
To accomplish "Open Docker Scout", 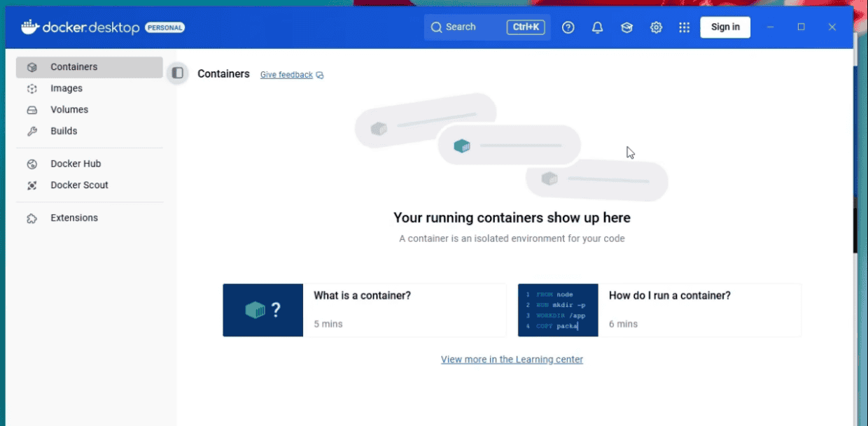I will tap(79, 185).
